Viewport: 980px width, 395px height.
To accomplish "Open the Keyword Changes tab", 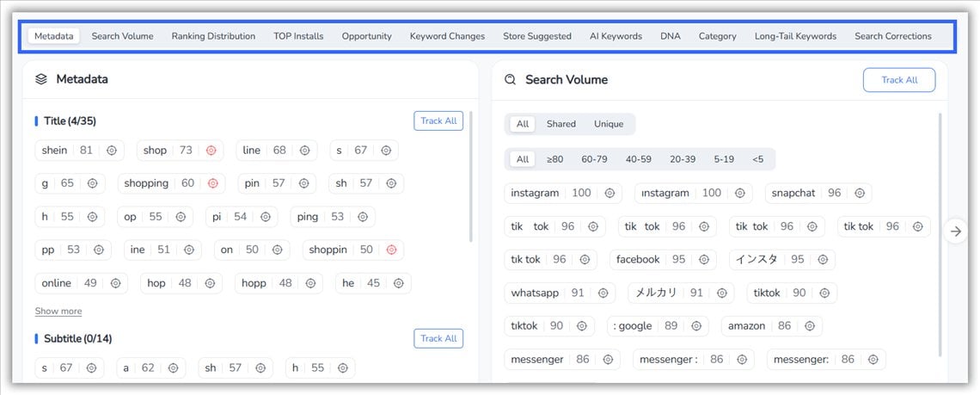I will [448, 35].
